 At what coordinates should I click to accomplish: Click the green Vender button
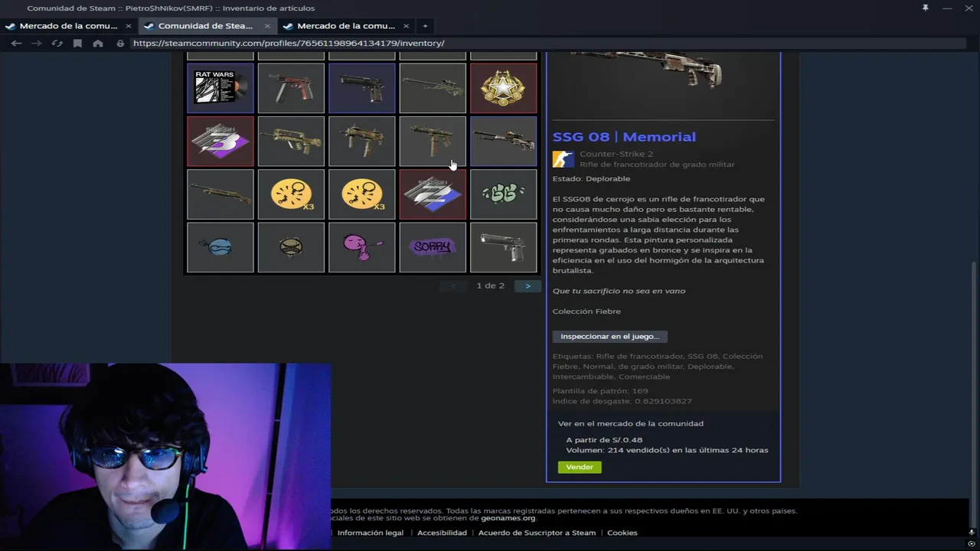pyautogui.click(x=580, y=467)
